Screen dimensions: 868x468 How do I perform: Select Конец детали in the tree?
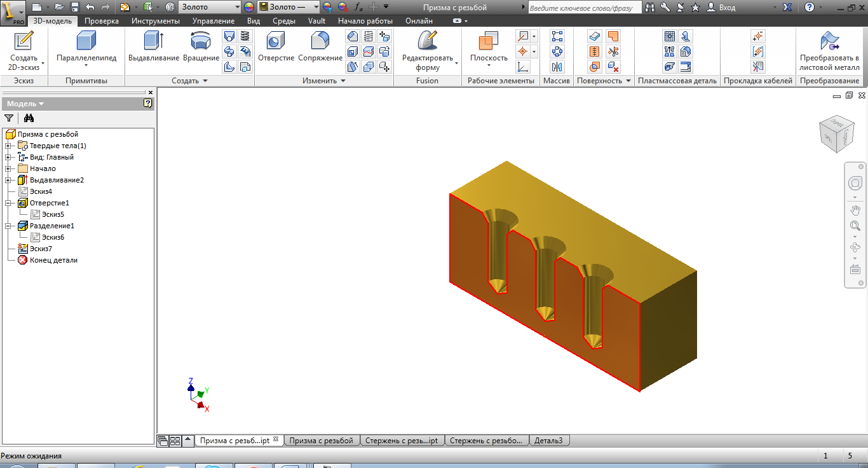[53, 260]
